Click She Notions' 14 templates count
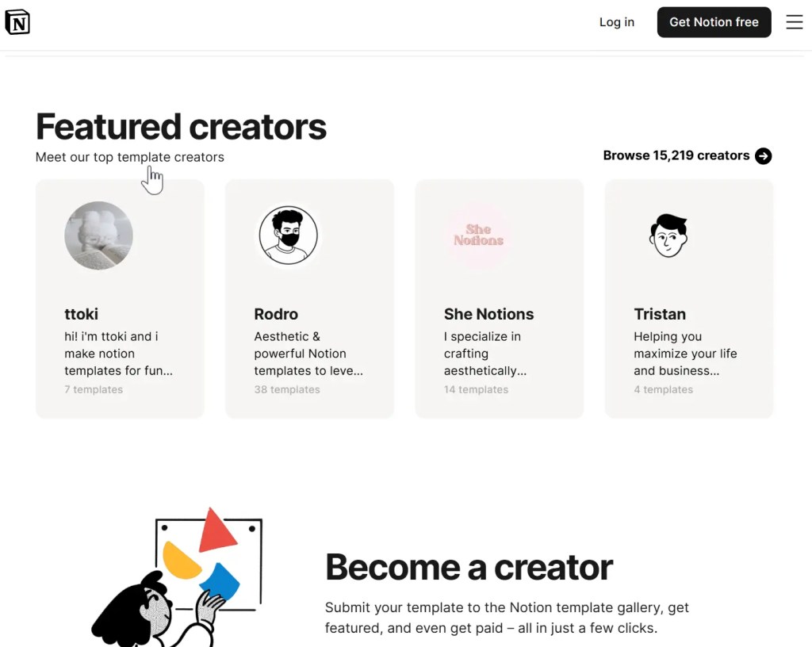Image resolution: width=812 pixels, height=647 pixels. click(x=476, y=389)
